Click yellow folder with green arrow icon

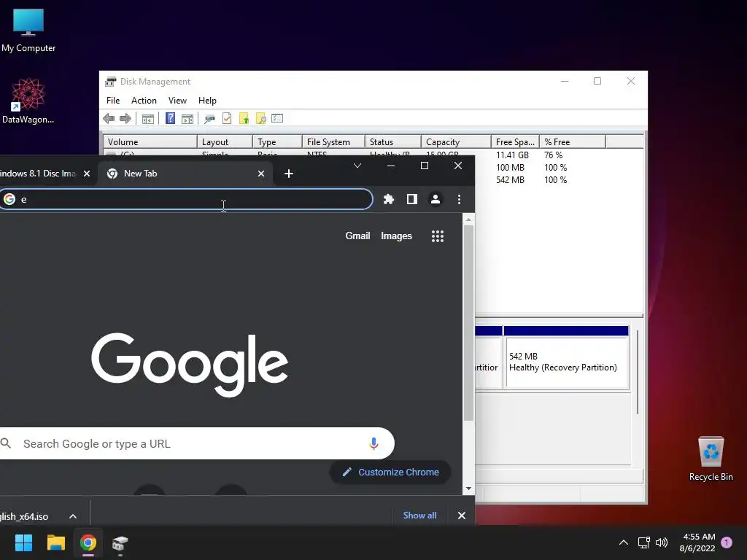click(244, 119)
